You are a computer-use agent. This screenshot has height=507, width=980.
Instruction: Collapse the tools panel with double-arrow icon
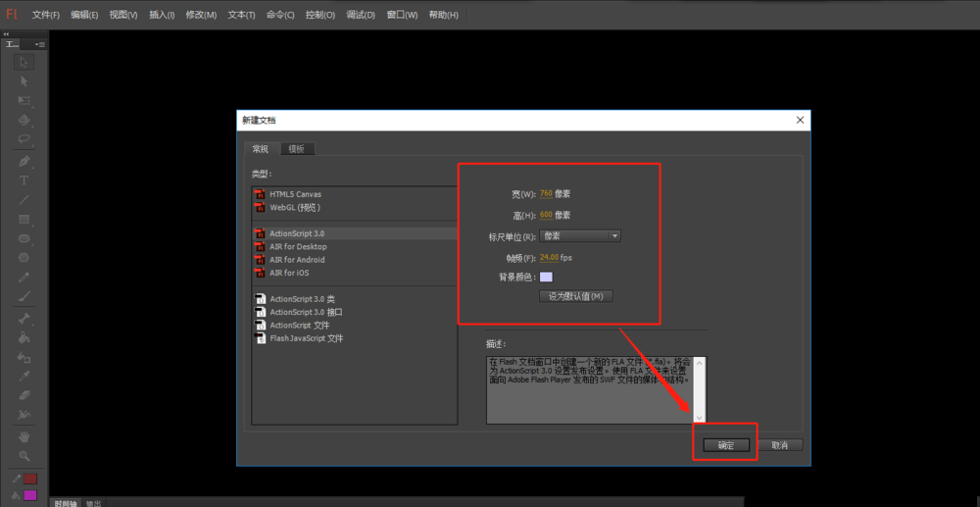point(6,34)
